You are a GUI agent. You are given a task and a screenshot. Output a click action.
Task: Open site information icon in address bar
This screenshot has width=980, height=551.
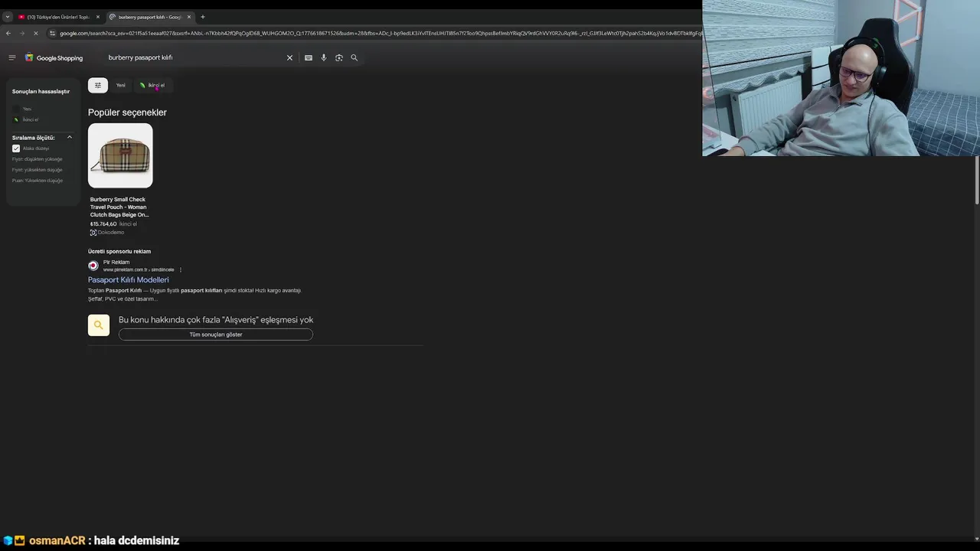click(52, 33)
